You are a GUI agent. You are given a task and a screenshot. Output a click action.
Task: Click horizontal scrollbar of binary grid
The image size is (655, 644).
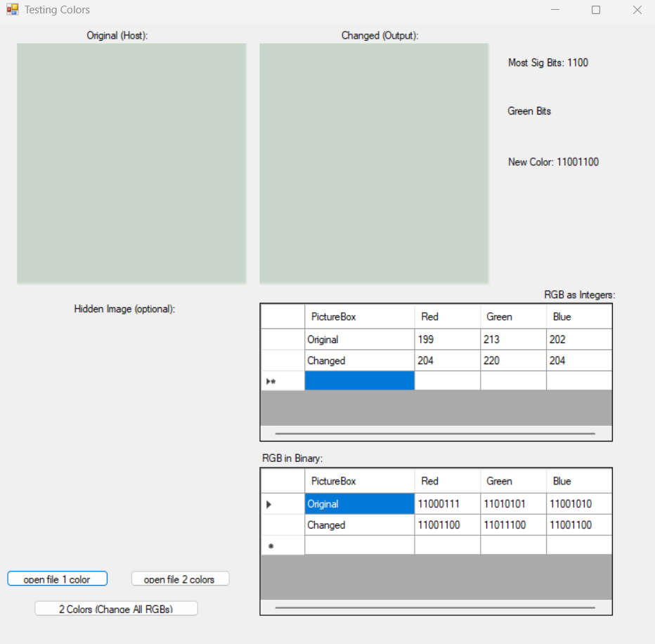(435, 607)
